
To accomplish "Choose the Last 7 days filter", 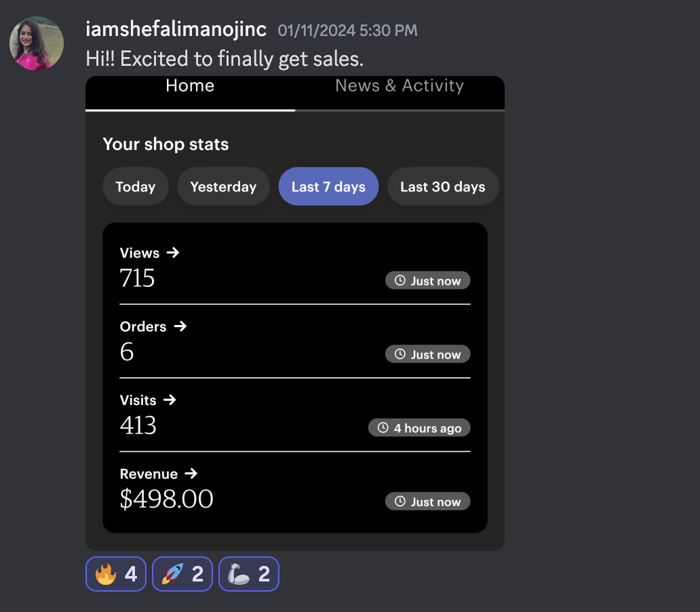I will [x=328, y=187].
